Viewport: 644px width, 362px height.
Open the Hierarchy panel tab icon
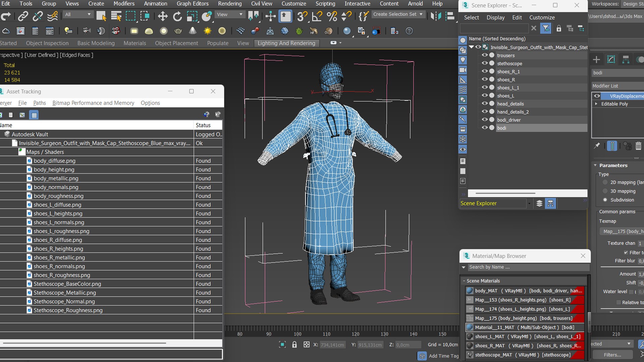[626, 60]
